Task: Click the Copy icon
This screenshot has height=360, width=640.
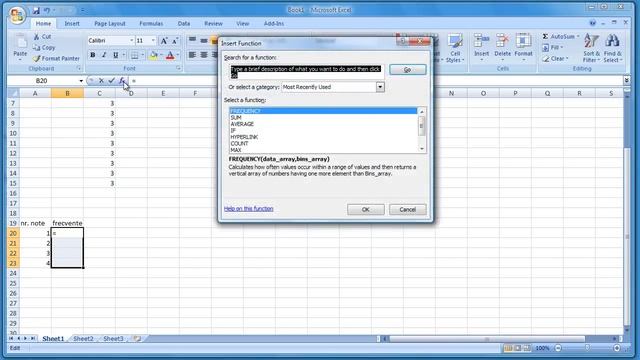Action: 36,48
